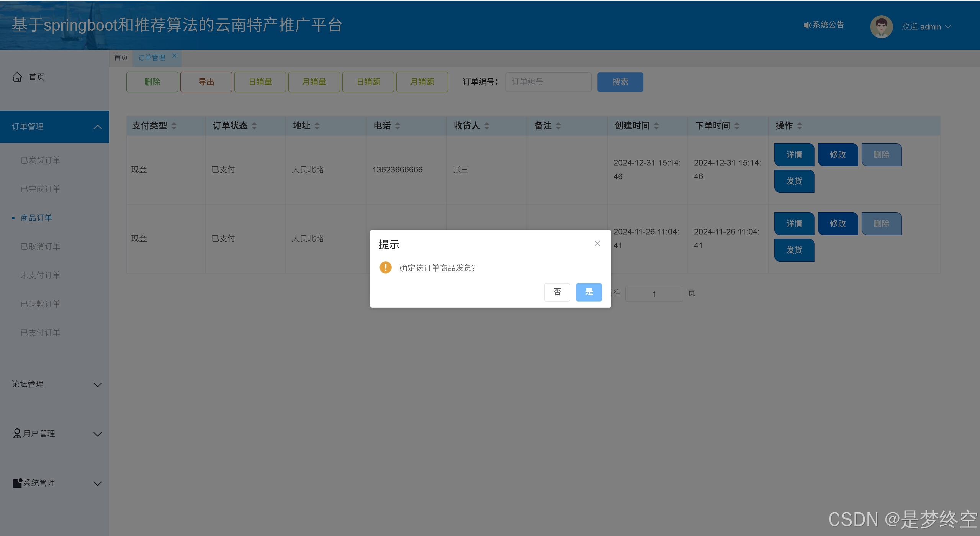Click the home icon in sidebar
980x536 pixels.
click(17, 77)
